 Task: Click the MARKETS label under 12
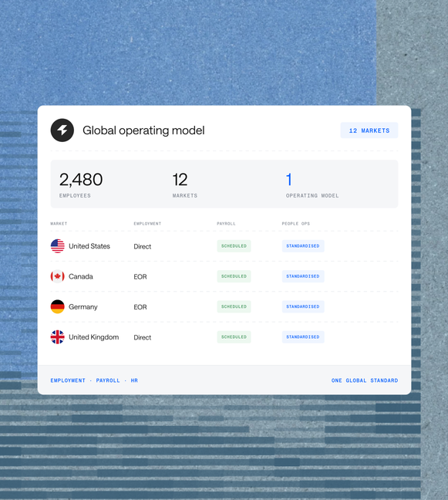(x=185, y=195)
